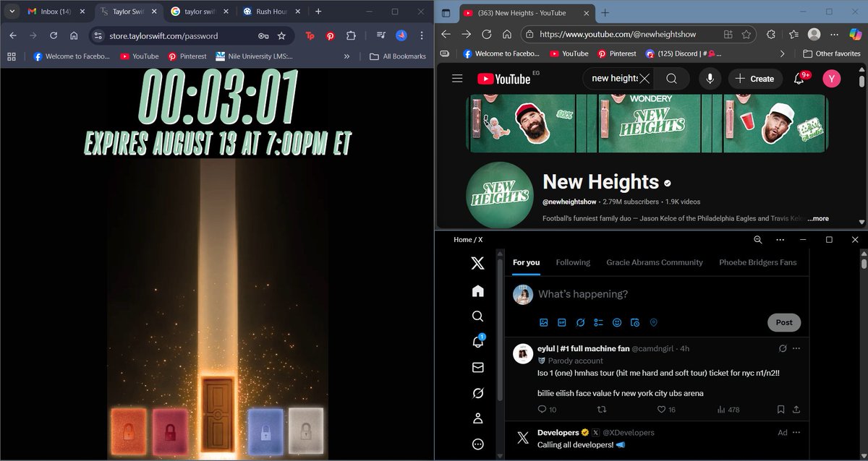Add a poll to the X post

point(598,322)
